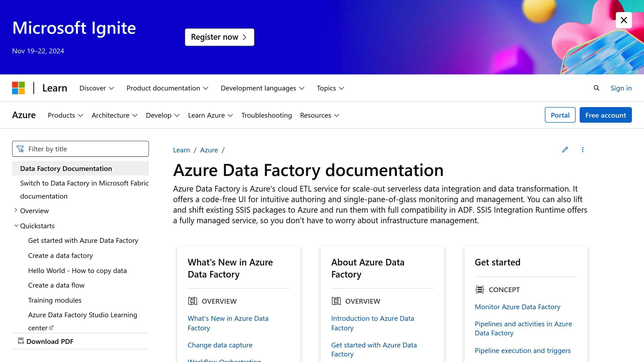Viewport: 644px width, 362px height.
Task: Open the search magnifier icon
Action: pos(596,88)
